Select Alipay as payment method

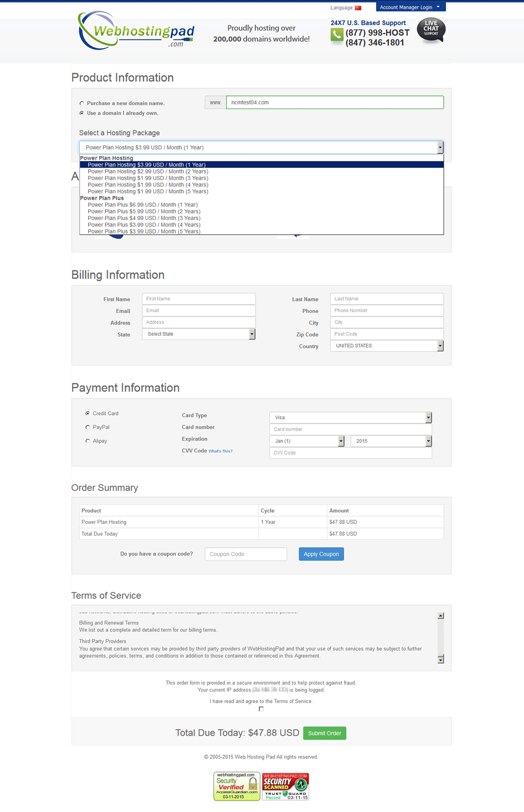(x=88, y=441)
